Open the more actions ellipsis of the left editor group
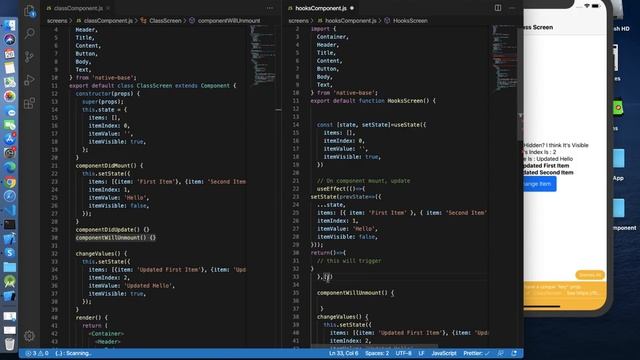The width and height of the screenshot is (640, 360). 270,8
